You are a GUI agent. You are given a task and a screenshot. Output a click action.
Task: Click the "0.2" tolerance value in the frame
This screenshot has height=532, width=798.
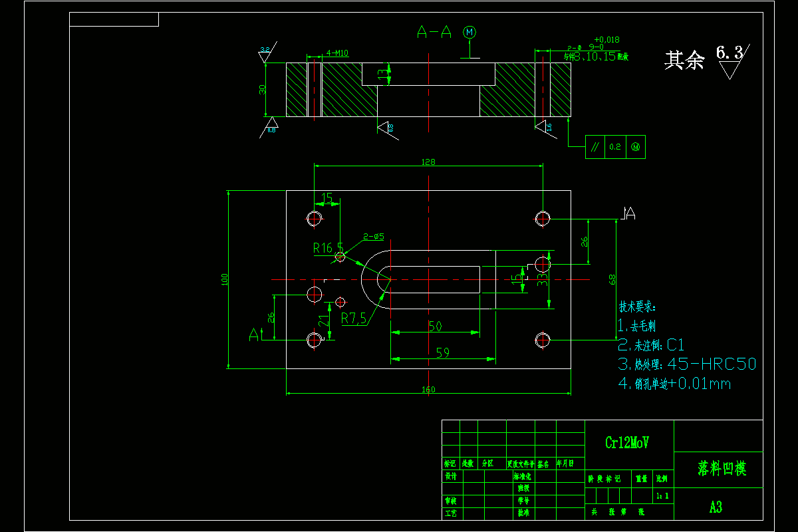point(614,146)
